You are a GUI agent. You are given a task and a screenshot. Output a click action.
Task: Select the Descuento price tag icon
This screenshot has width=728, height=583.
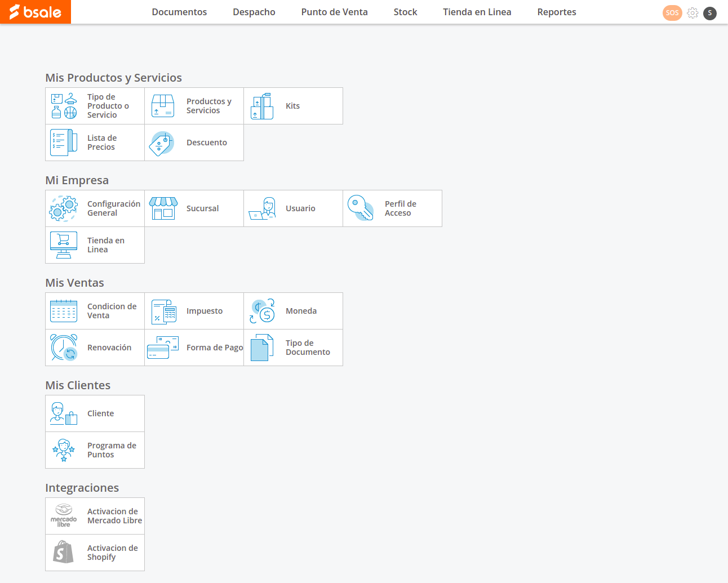[162, 143]
